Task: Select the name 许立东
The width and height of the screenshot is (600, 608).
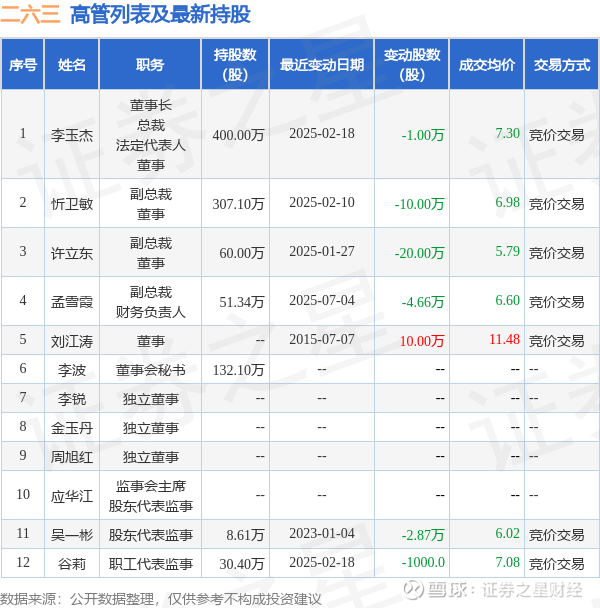Action: pos(72,253)
